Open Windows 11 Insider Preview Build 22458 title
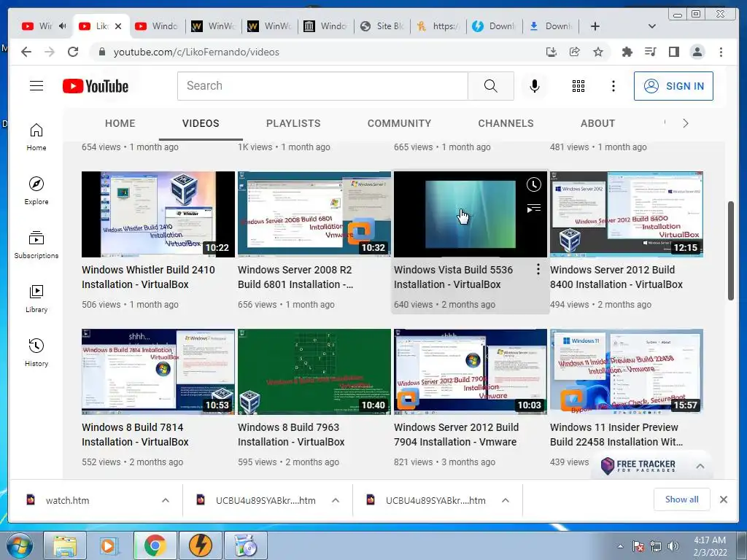747x560 pixels. [616, 435]
